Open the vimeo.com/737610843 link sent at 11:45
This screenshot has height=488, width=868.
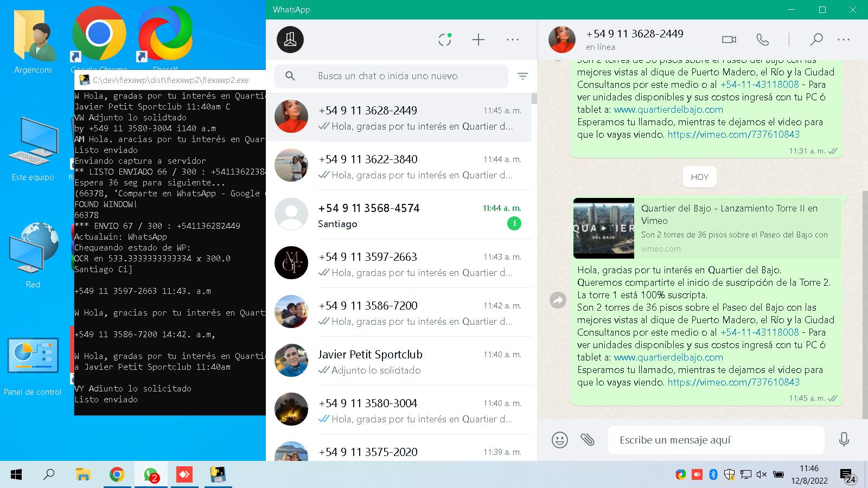coord(733,382)
